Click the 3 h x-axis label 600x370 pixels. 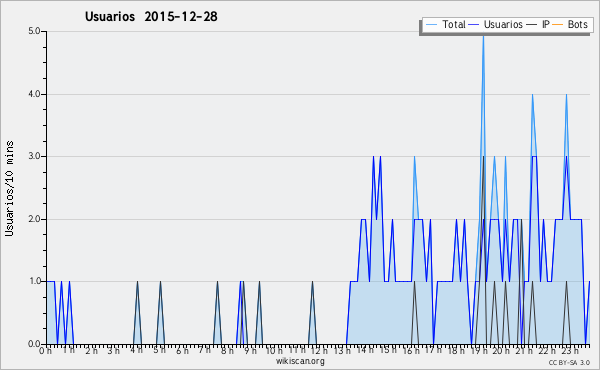pyautogui.click(x=114, y=351)
